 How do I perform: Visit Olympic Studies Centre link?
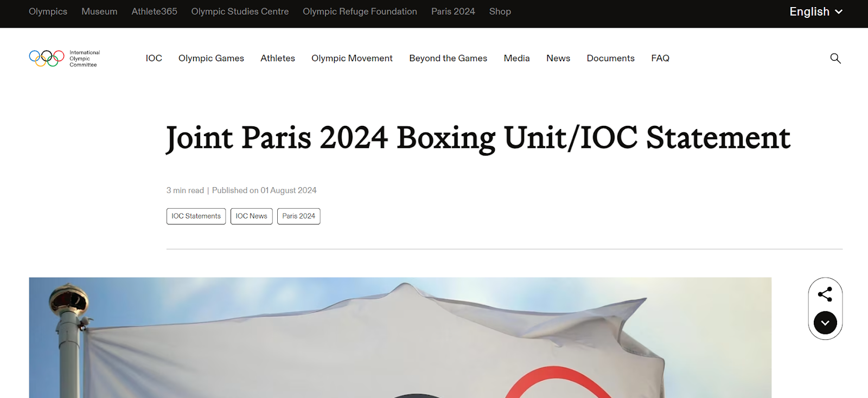click(240, 11)
